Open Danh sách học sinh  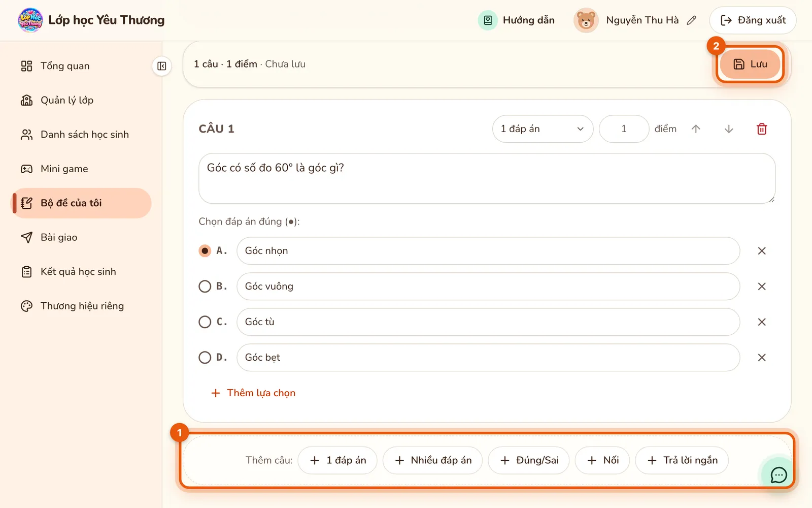tap(81, 135)
